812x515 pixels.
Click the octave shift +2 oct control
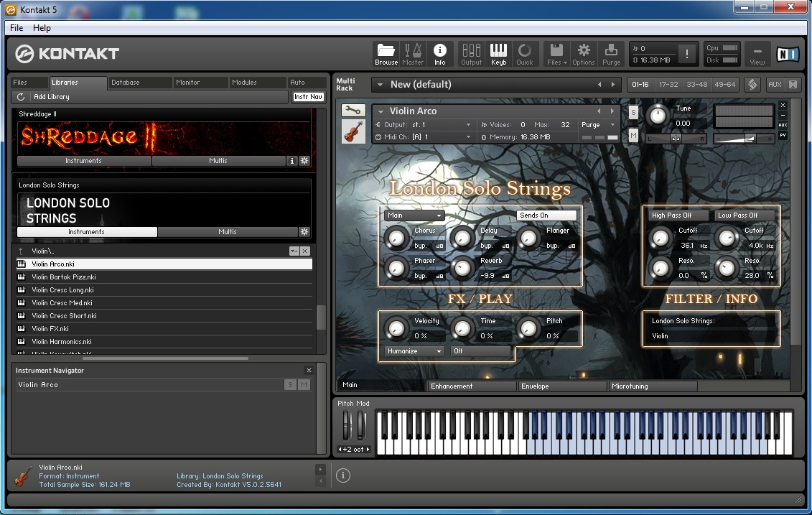click(354, 449)
